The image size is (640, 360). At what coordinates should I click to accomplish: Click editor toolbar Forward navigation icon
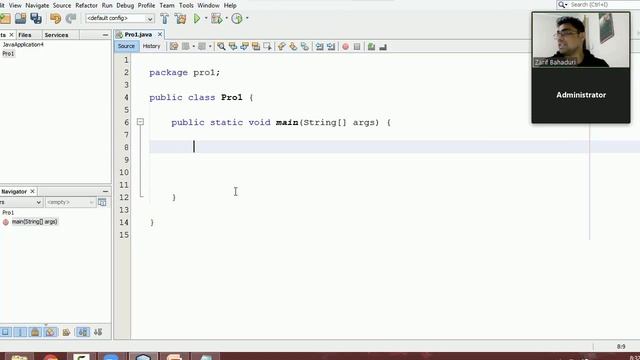pos(202,47)
